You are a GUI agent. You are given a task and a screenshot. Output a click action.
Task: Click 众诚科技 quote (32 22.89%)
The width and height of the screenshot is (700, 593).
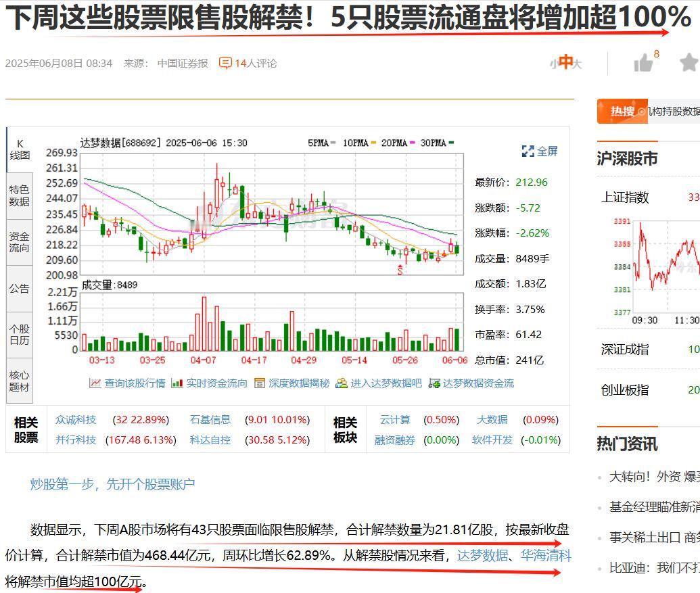pyautogui.click(x=141, y=420)
